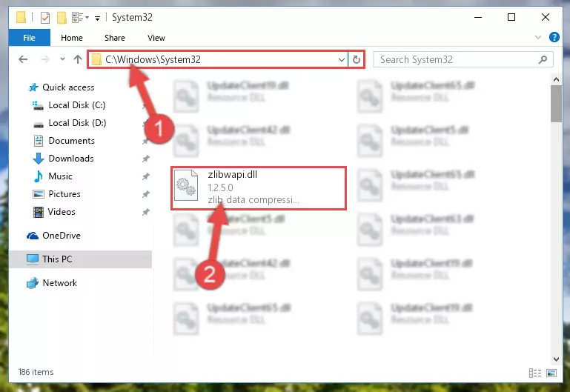Click the New folder quick access icon

tap(62, 17)
